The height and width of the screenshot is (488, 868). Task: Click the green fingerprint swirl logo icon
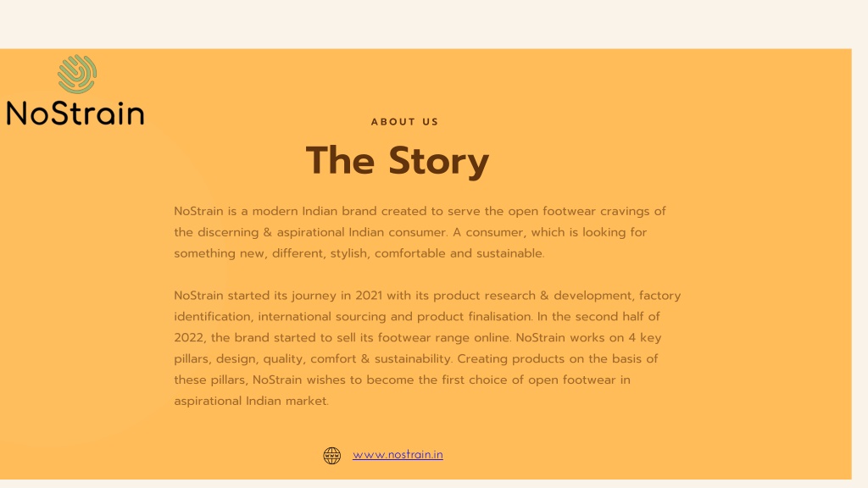[x=77, y=74]
